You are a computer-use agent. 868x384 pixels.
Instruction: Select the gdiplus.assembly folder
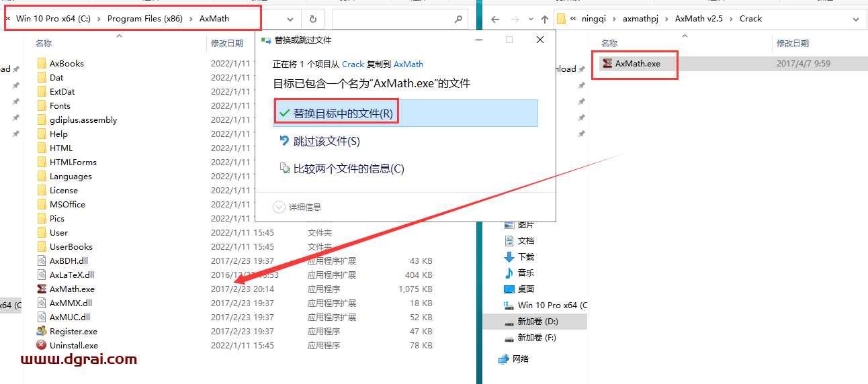point(83,119)
